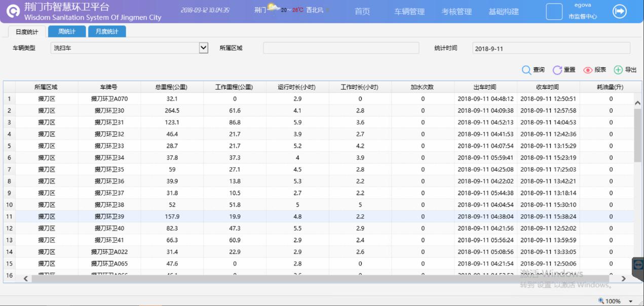The width and height of the screenshot is (644, 306).
Task: Open the 车辆管理 menu
Action: coord(409,12)
